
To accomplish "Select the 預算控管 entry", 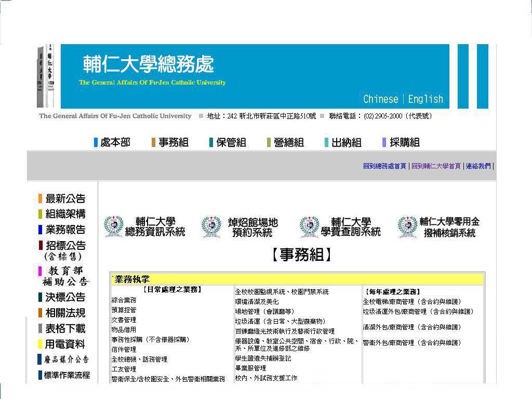I will point(124,310).
